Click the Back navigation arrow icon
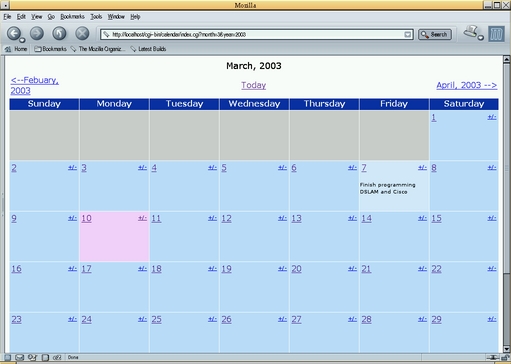This screenshot has width=511, height=364. click(x=13, y=33)
